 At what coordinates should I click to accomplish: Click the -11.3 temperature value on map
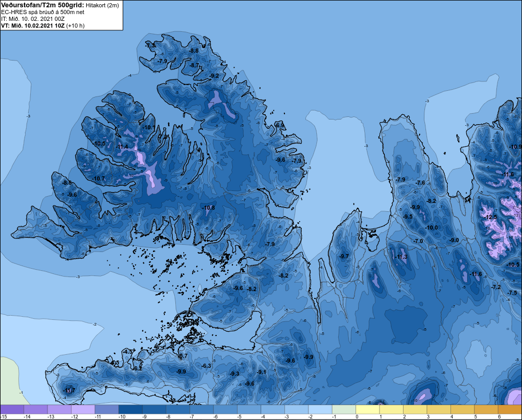[x=401, y=257]
